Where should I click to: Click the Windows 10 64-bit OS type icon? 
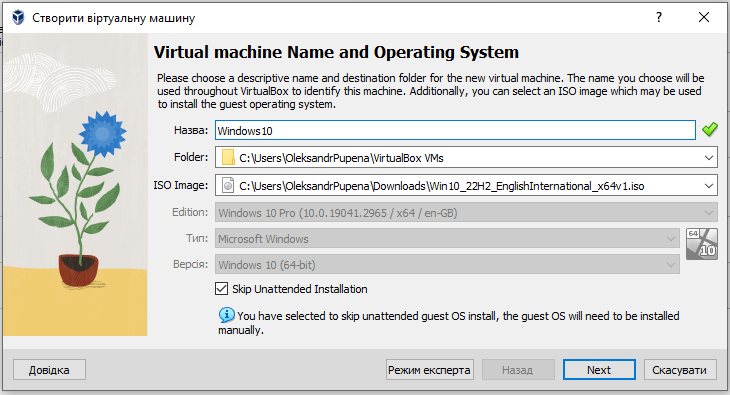coord(702,244)
